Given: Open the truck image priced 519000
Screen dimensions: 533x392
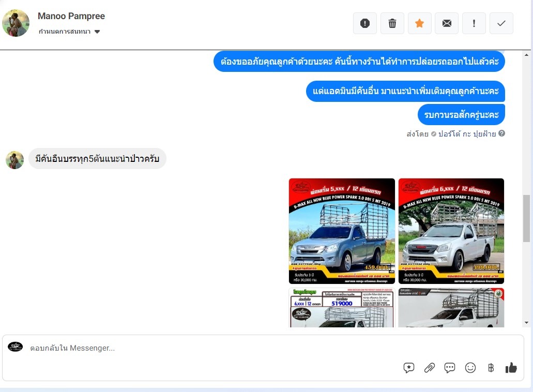Looking at the screenshot, I should pos(342,308).
